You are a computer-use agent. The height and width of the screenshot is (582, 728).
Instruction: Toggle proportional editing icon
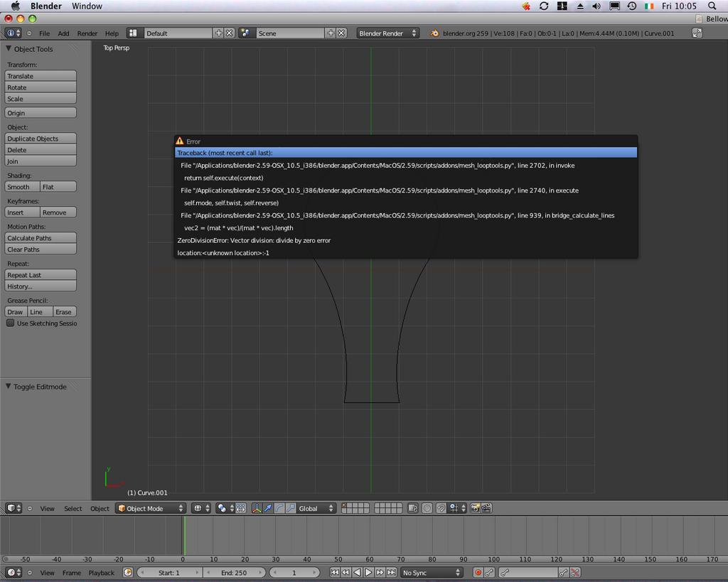coord(427,508)
